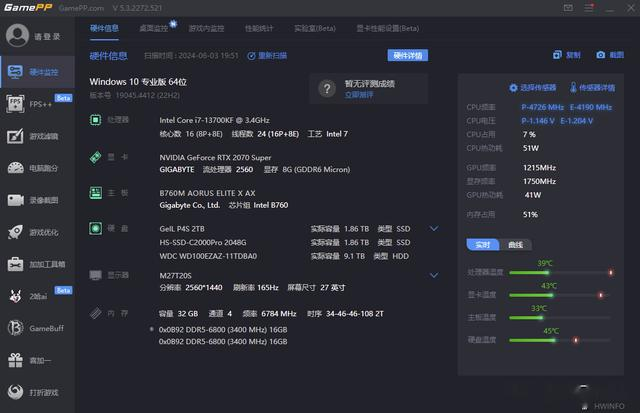
Task: Click the copy icon next to 复制
Action: click(557, 55)
